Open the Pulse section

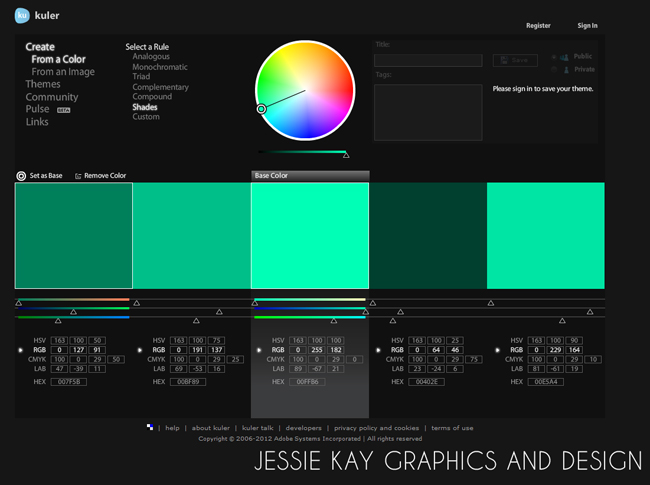37,109
